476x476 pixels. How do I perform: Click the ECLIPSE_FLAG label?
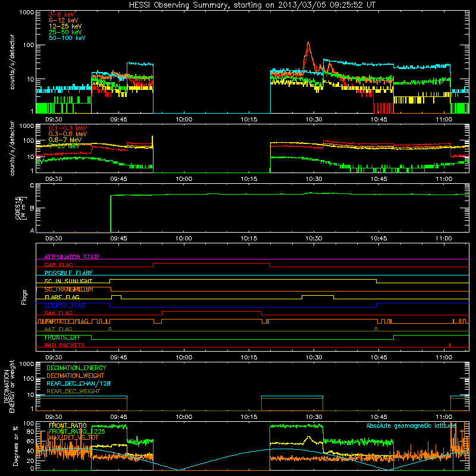coord(65,305)
